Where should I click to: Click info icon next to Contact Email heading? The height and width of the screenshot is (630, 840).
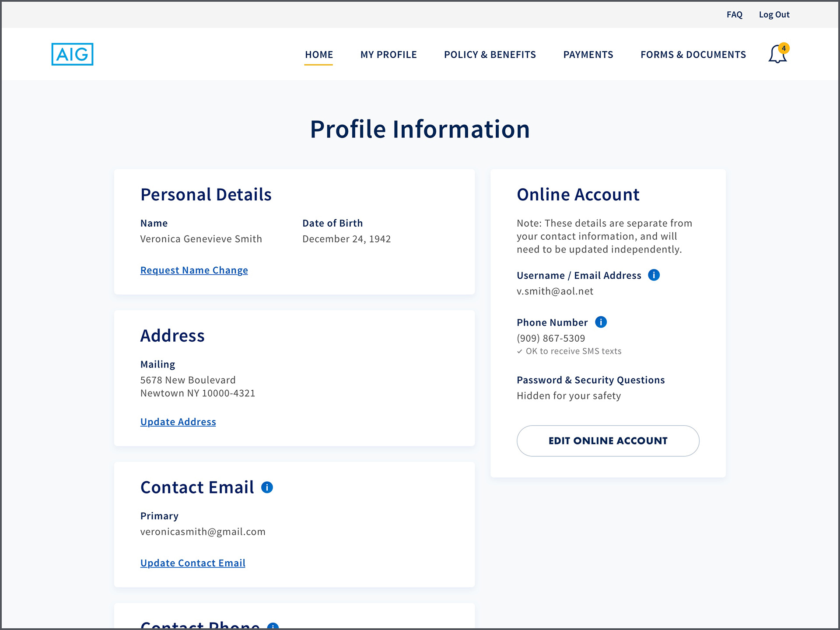(x=267, y=487)
